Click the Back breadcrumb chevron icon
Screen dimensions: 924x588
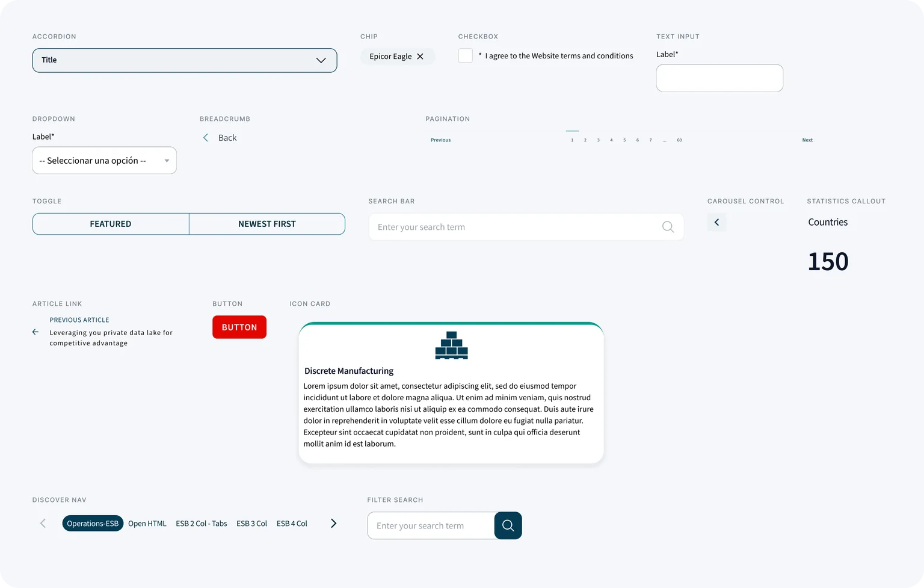point(206,138)
